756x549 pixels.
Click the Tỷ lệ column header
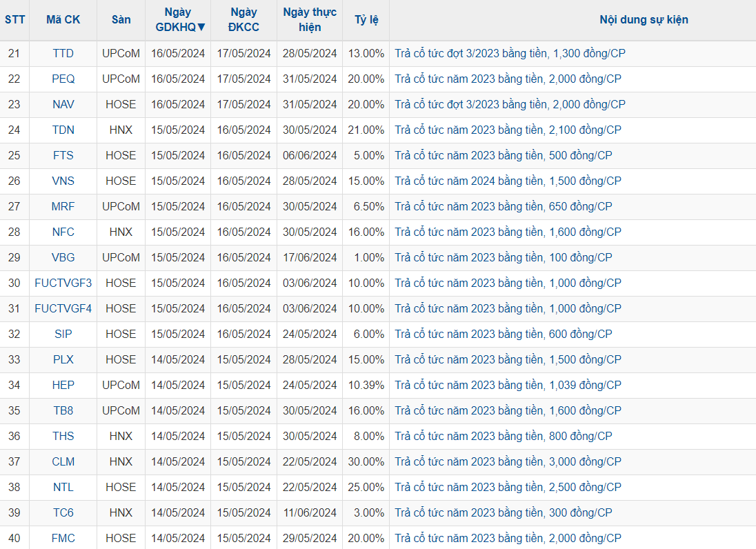click(x=366, y=19)
